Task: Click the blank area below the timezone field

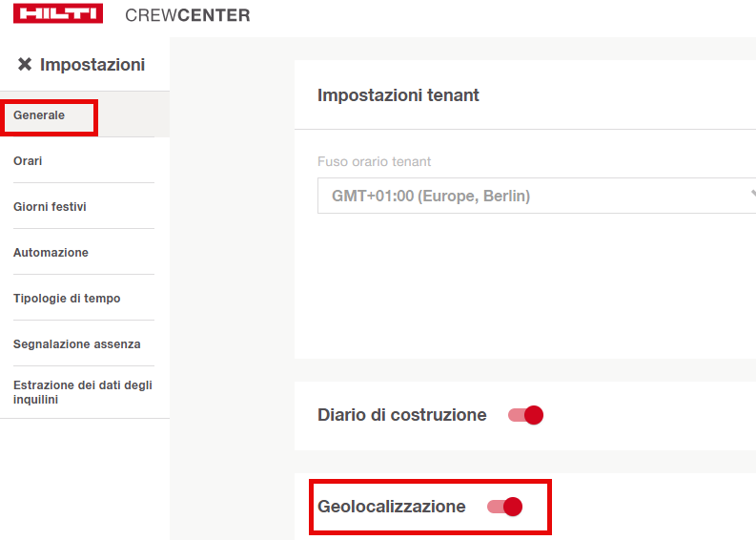Action: click(524, 286)
